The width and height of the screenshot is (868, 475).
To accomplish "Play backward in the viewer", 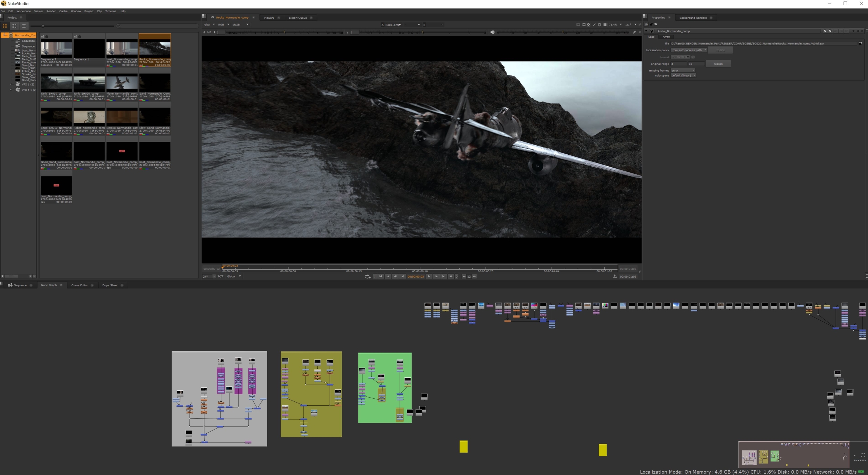I will tap(402, 277).
